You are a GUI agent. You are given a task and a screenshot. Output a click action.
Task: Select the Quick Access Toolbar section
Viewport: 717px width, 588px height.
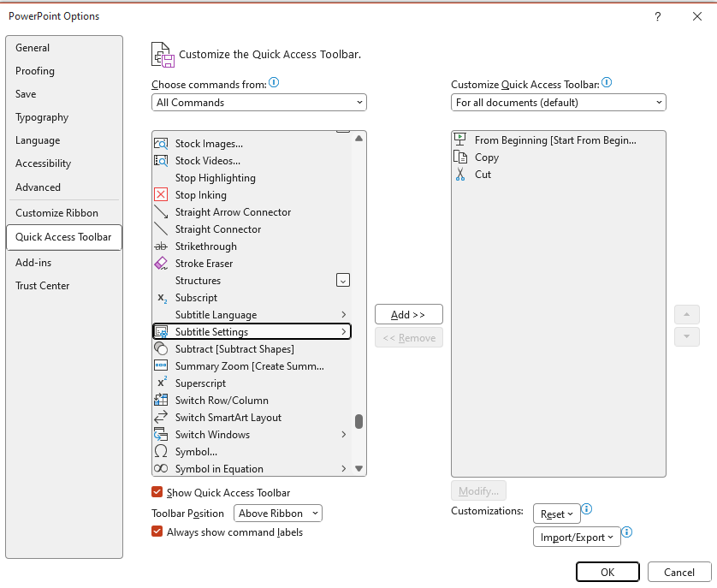64,237
